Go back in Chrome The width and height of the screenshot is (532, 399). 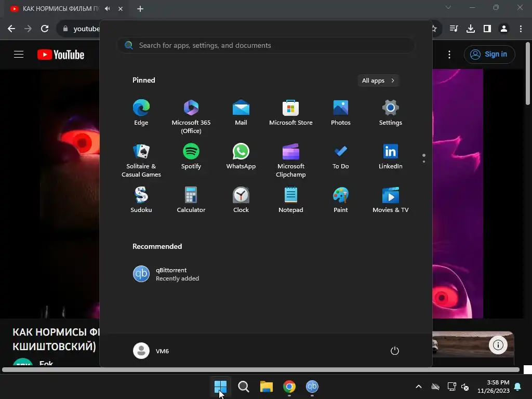11,29
